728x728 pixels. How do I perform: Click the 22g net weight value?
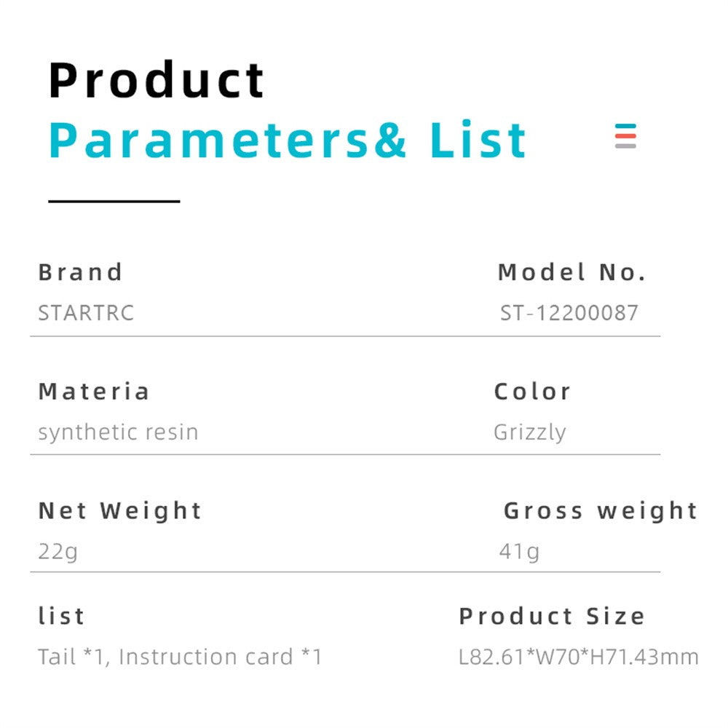pyautogui.click(x=58, y=551)
